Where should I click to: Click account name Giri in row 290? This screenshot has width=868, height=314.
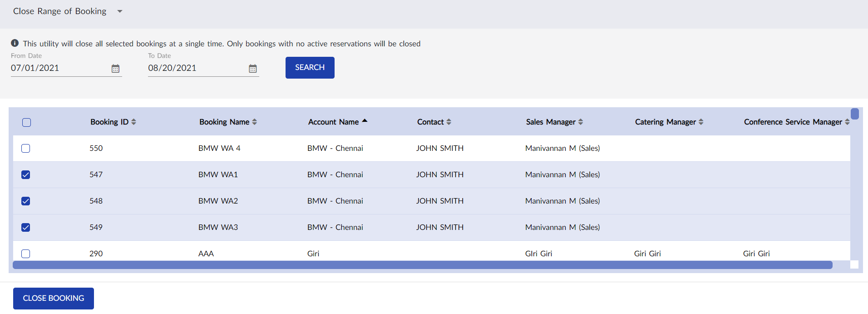click(313, 254)
